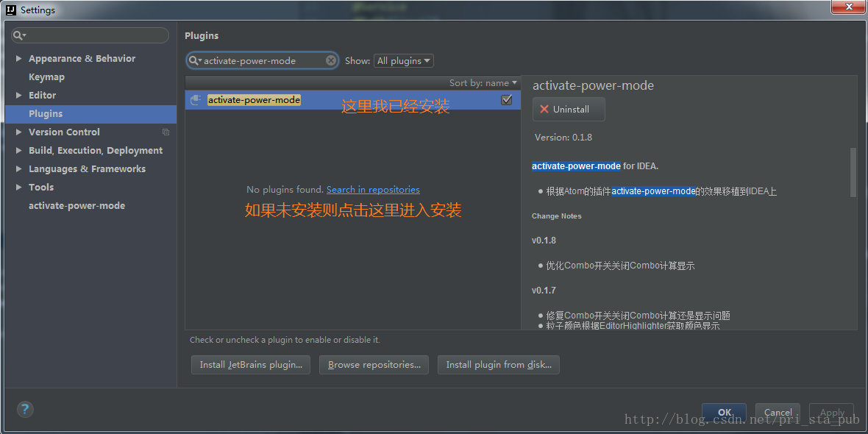Expand Languages & Frameworks node
Viewport: 868px width, 434px height.
click(x=19, y=169)
